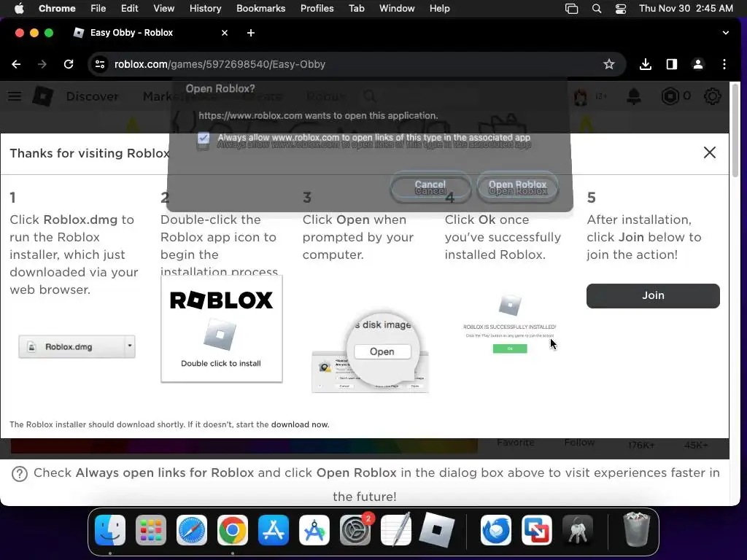Open Launchpad from the Dock
Viewport: 747px width, 560px height.
coord(151,530)
